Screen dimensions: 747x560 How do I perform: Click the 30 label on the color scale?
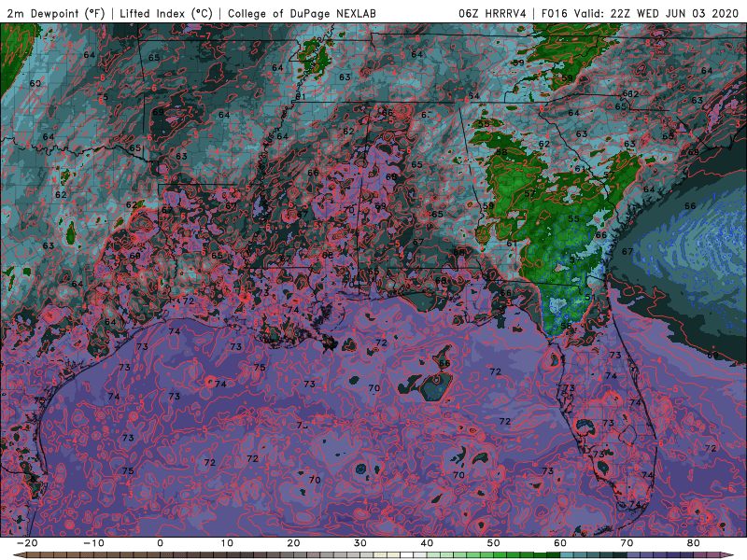(x=360, y=543)
